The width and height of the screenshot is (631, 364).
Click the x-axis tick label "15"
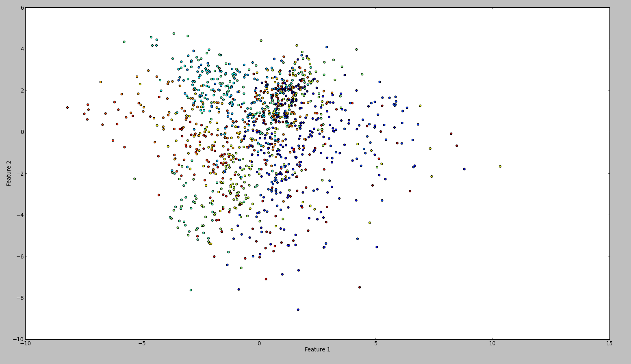609,343
